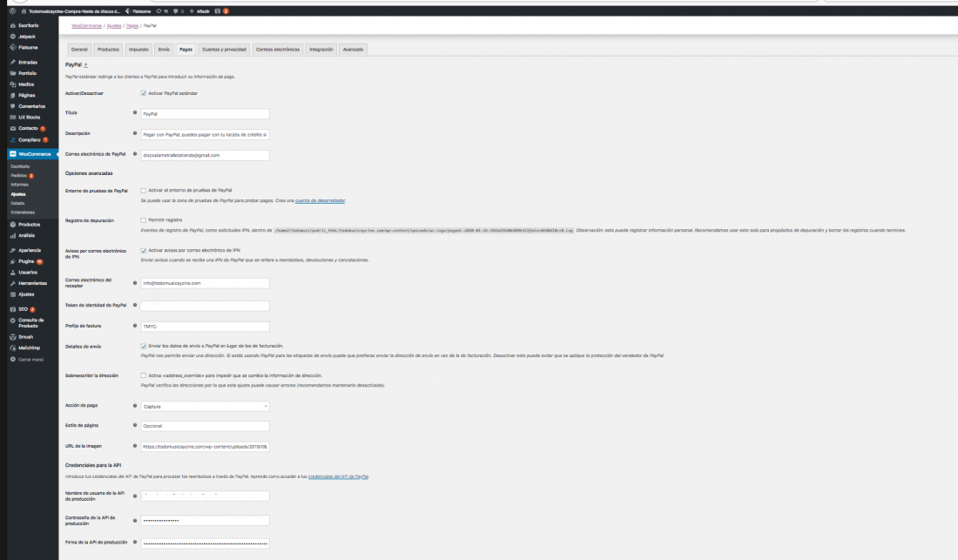958x560 pixels.
Task: Switch to the Productos settings tab
Action: pos(108,50)
